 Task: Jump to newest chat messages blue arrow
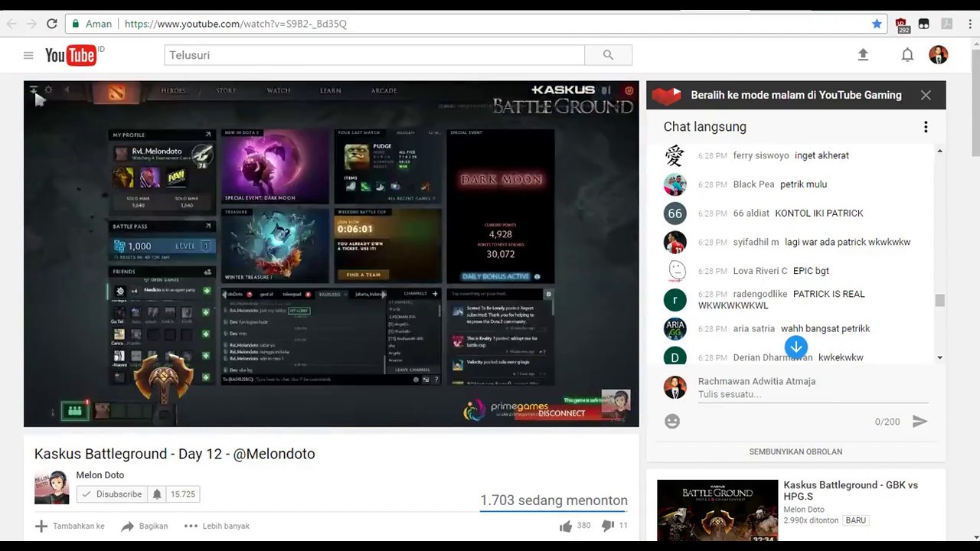point(796,347)
